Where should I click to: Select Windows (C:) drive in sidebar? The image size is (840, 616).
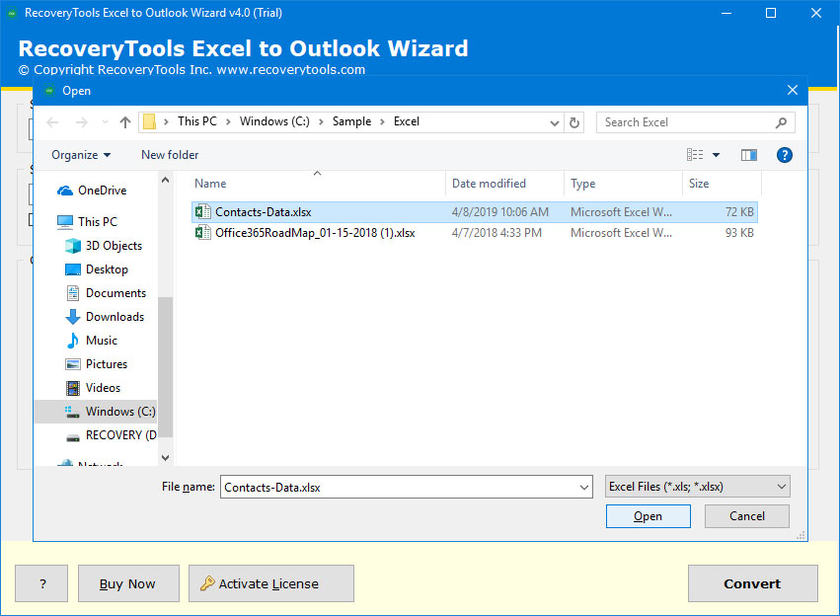pyautogui.click(x=97, y=412)
